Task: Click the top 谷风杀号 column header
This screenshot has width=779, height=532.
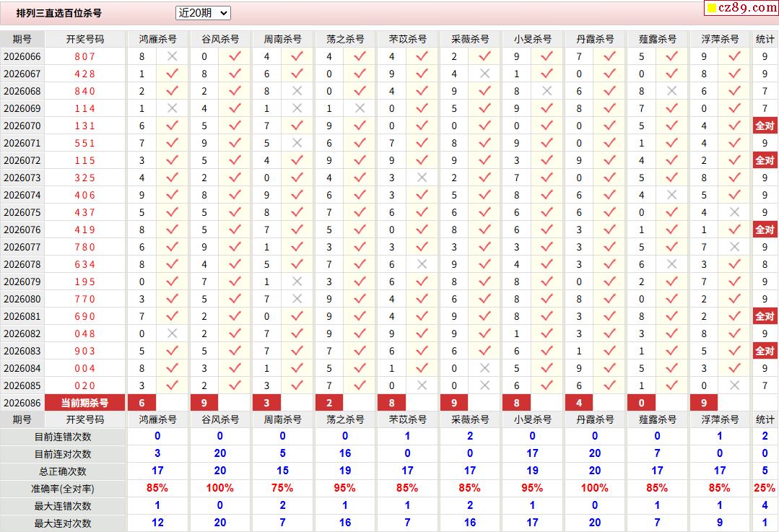Action: (x=220, y=39)
